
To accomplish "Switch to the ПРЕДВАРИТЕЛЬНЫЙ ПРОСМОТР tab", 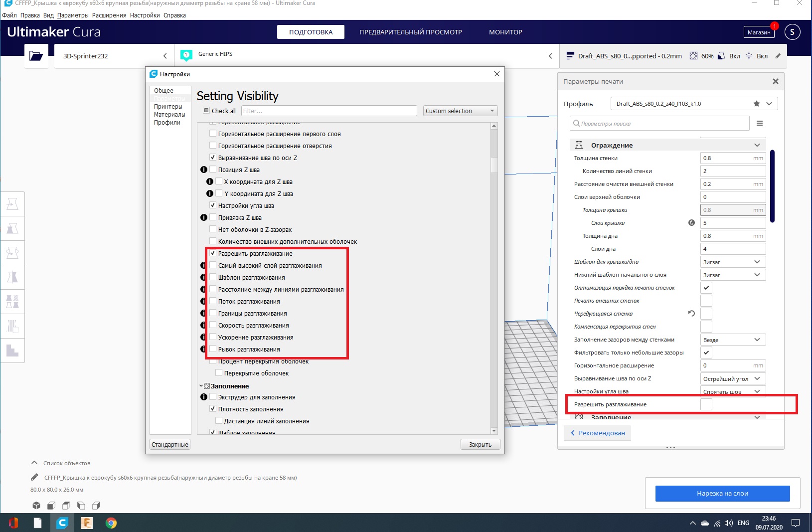I will pyautogui.click(x=410, y=32).
